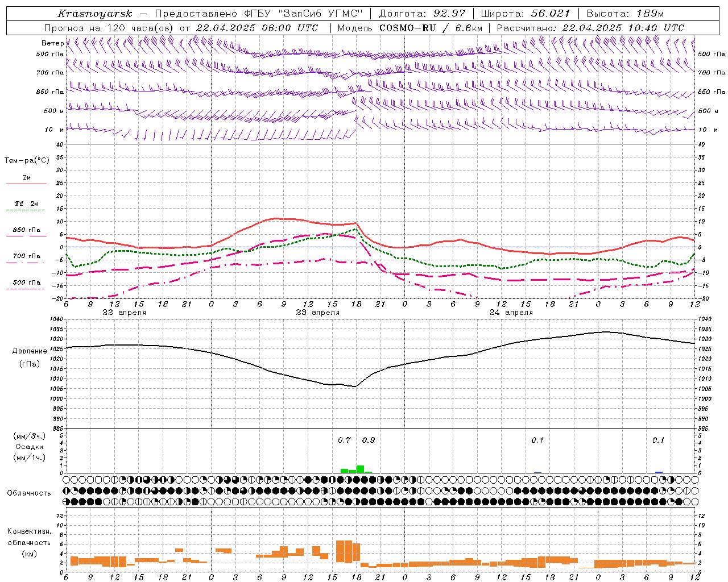This screenshot has width=728, height=582.
Task: Click the 'Высота: 189м' elevation text
Action: point(625,14)
